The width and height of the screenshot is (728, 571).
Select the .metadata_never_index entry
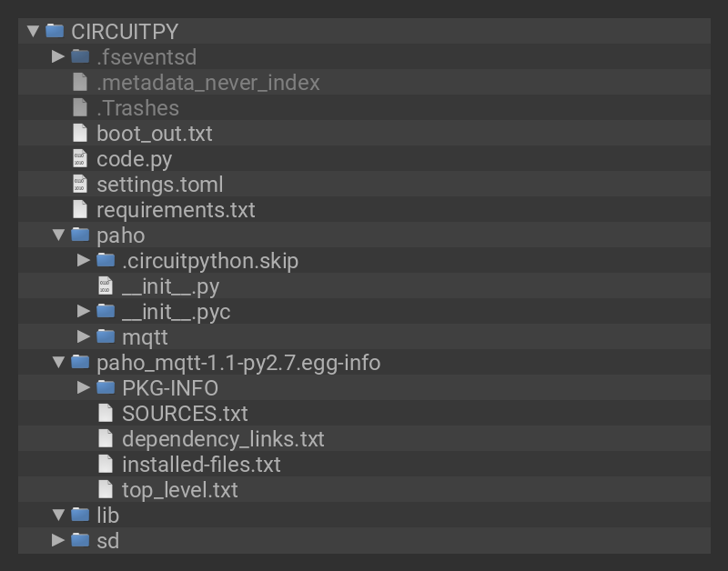pos(208,82)
